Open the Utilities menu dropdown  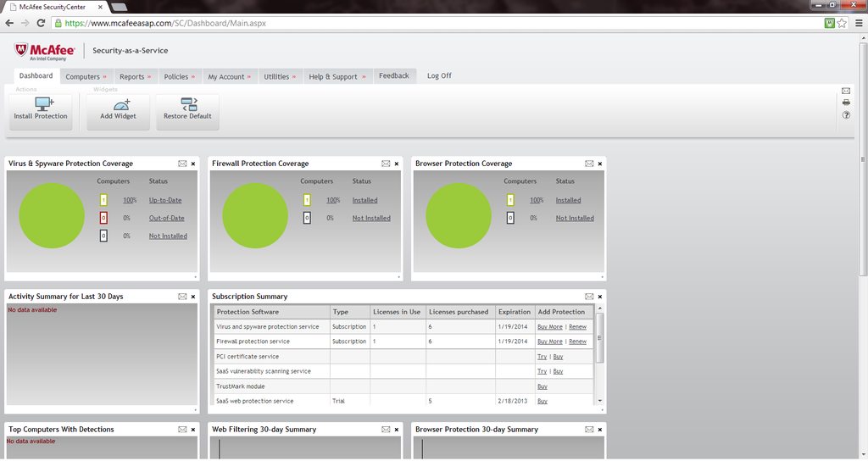pos(280,77)
